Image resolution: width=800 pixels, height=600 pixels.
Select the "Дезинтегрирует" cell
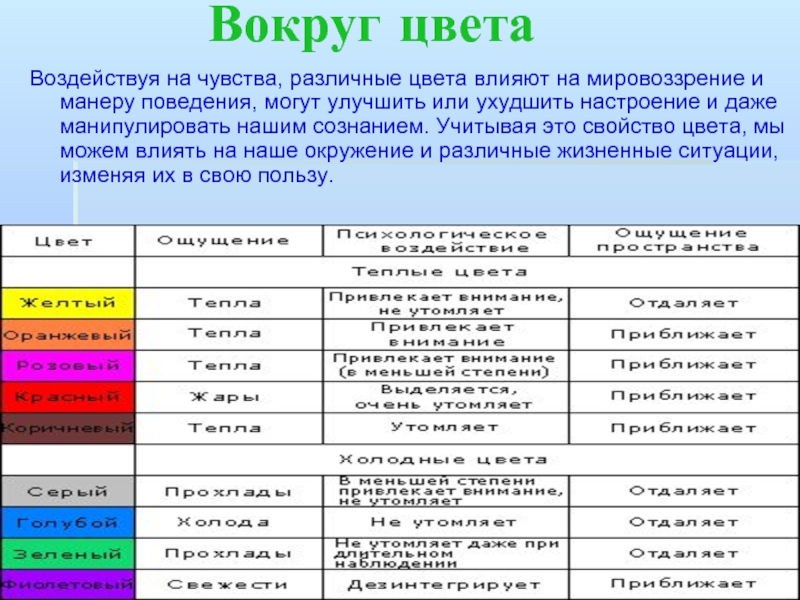[444, 585]
